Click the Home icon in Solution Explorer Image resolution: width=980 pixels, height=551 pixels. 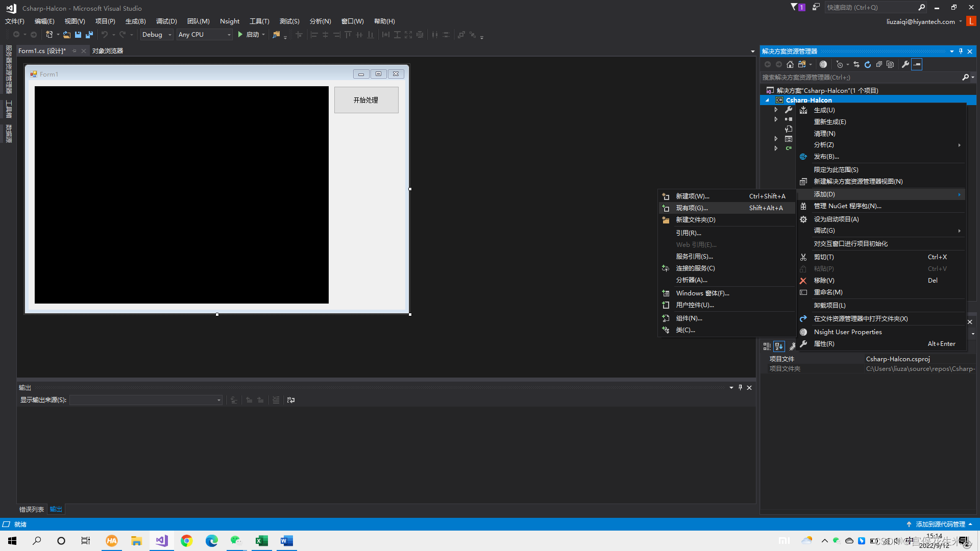click(790, 64)
